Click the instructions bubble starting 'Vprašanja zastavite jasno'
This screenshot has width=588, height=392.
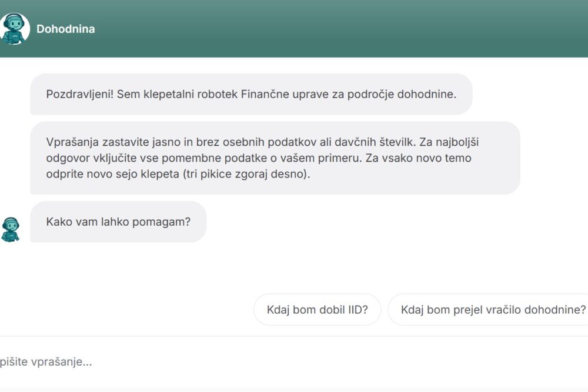[275, 158]
